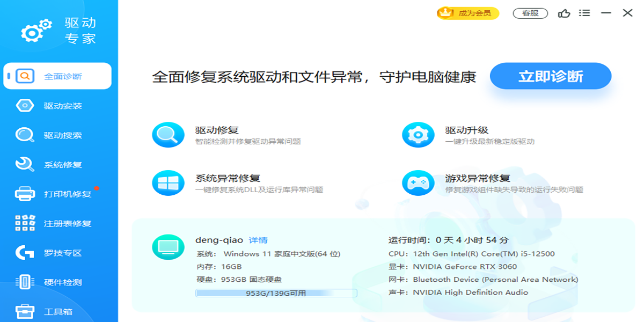Click the 硬盘：953GB 固态硬盘 text
Image resolution: width=644 pixels, height=322 pixels.
click(239, 280)
